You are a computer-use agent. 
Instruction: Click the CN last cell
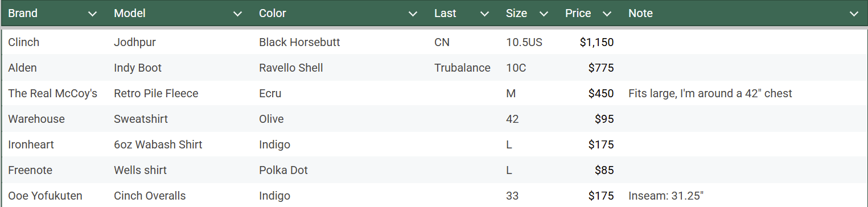point(442,42)
